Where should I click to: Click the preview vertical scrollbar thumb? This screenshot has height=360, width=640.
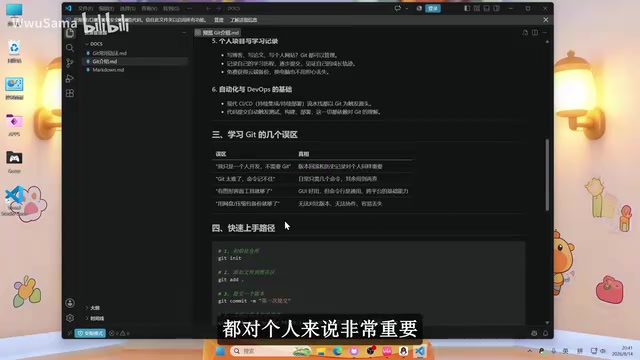(x=547, y=175)
